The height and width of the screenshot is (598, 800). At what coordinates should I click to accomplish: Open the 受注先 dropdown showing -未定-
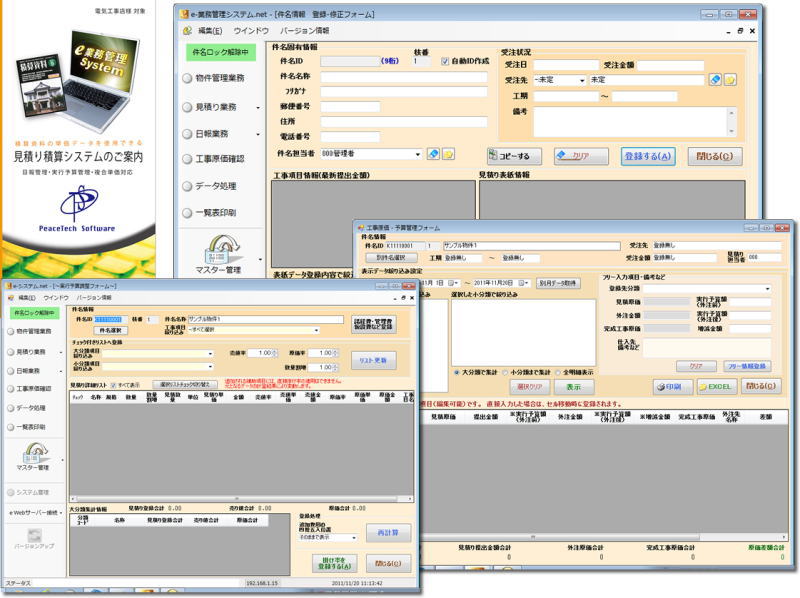[582, 79]
